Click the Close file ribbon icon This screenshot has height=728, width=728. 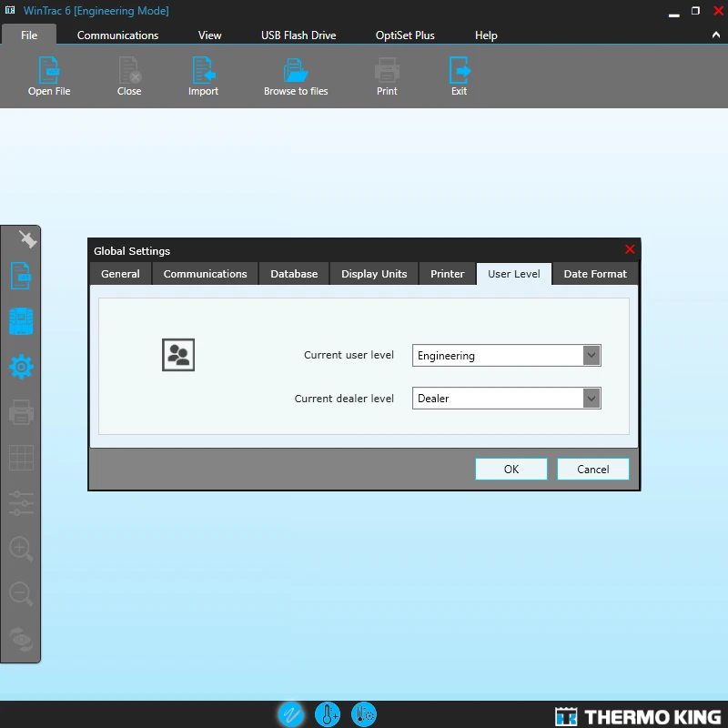pos(129,70)
